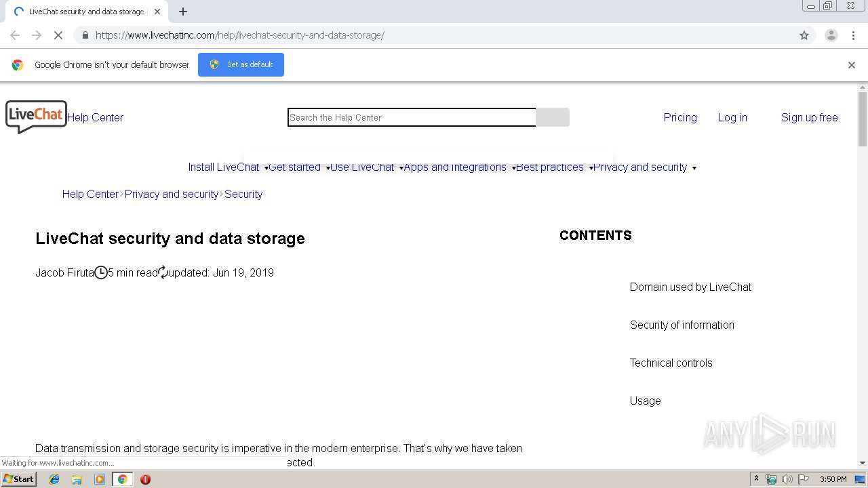The image size is (868, 488).
Task: Set Chrome as default browser
Action: [241, 64]
